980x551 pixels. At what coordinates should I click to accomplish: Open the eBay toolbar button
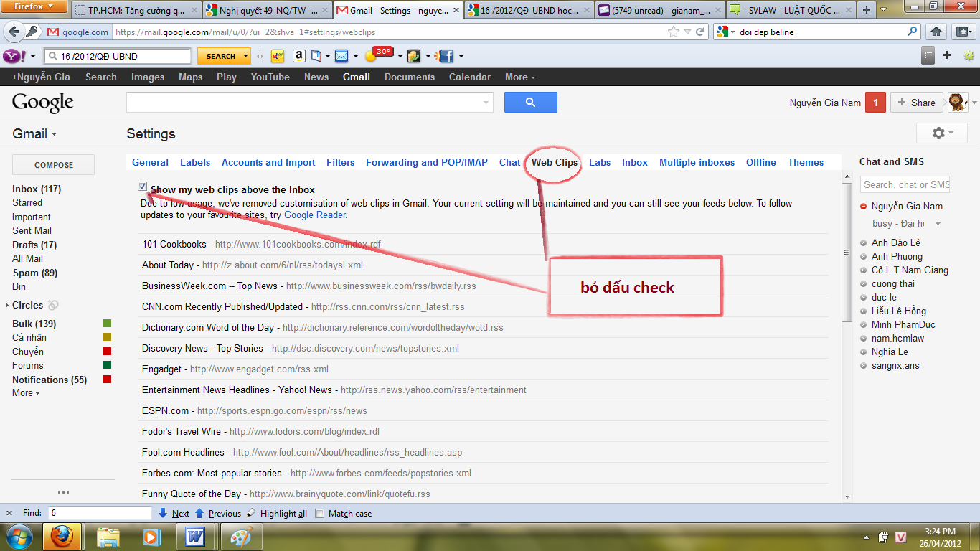(278, 56)
